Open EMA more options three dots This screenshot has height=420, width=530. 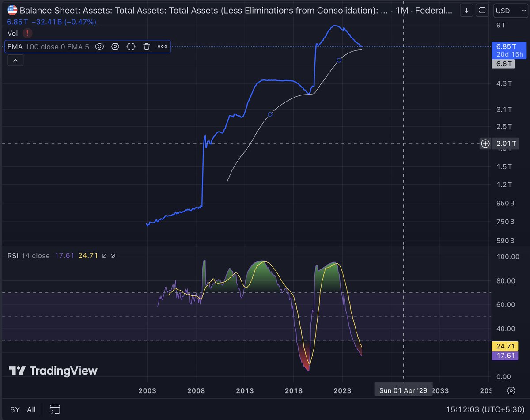(x=162, y=46)
